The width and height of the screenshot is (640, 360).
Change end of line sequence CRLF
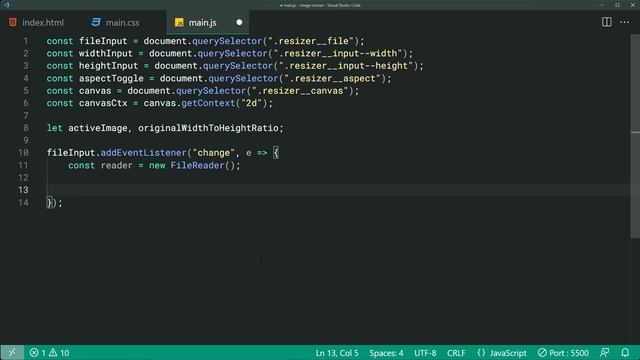[456, 353]
